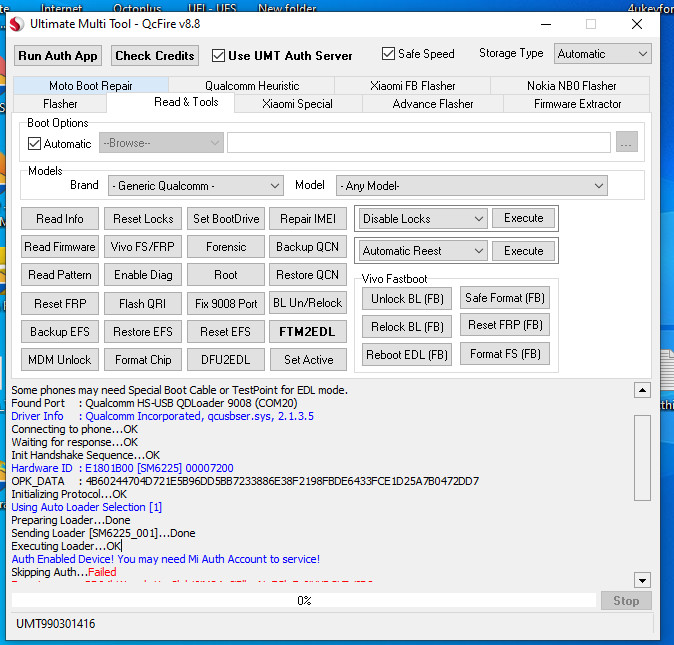Click Unlock BL (FB) button

[x=407, y=298]
